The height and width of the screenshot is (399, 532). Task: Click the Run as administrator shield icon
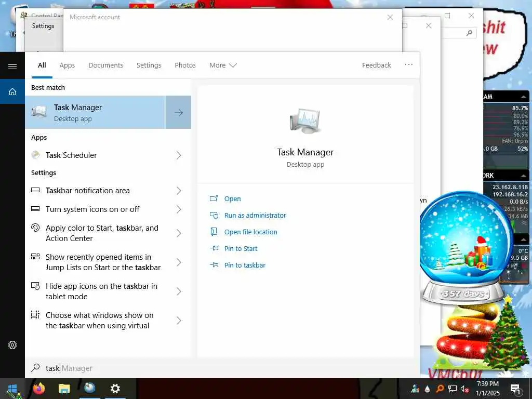pos(214,215)
